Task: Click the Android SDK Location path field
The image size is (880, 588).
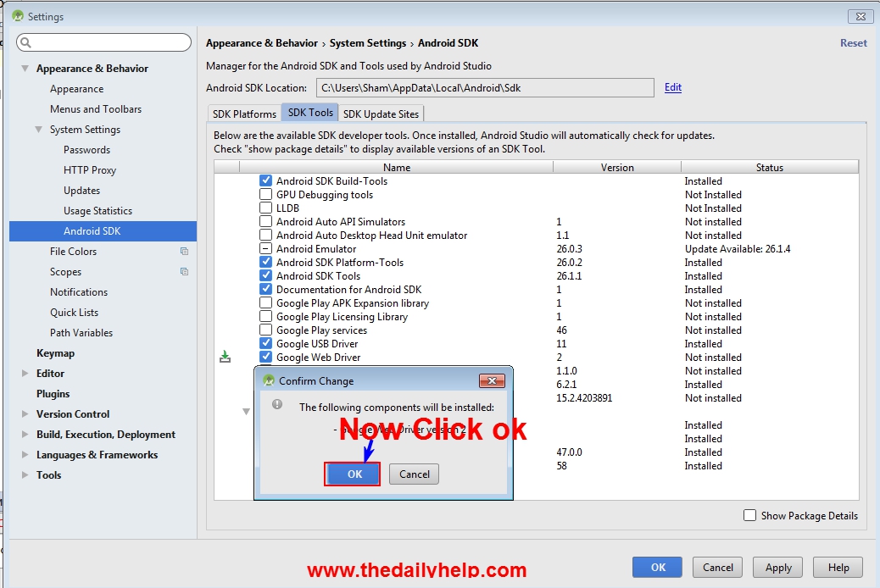Action: tap(485, 87)
